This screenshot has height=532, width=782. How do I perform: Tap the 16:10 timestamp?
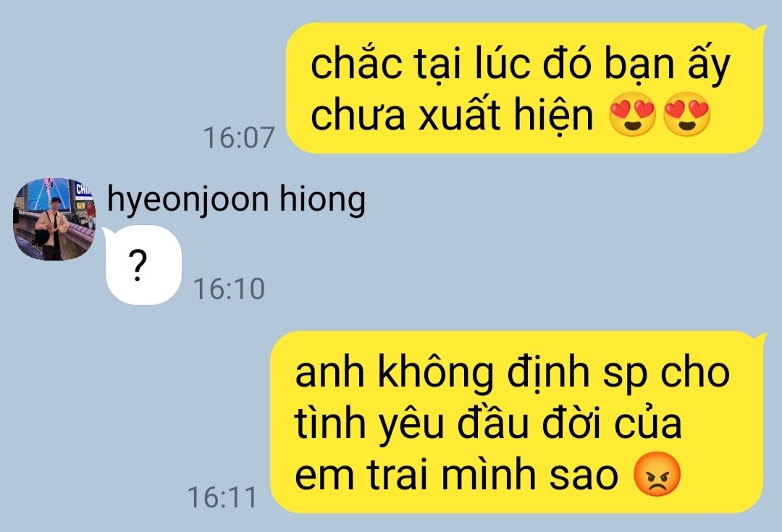click(x=229, y=289)
